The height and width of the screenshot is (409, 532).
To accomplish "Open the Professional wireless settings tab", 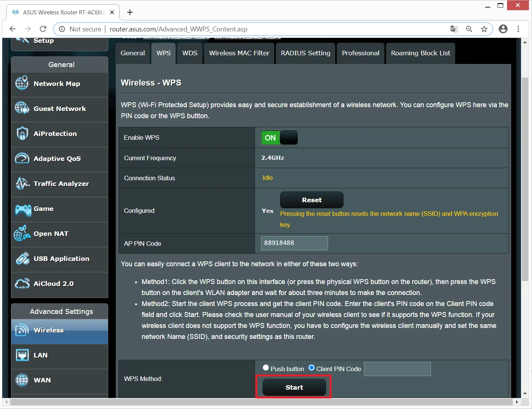I will [360, 53].
